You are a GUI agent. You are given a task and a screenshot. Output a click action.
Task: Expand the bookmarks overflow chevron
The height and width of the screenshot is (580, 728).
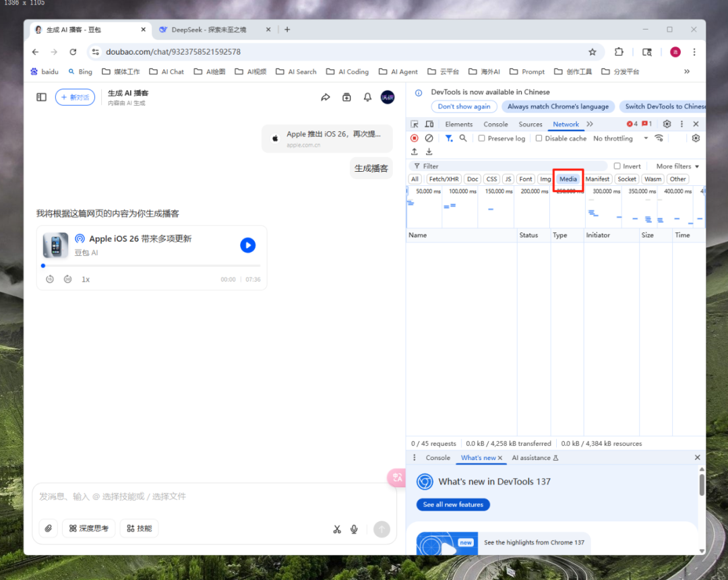(x=687, y=71)
